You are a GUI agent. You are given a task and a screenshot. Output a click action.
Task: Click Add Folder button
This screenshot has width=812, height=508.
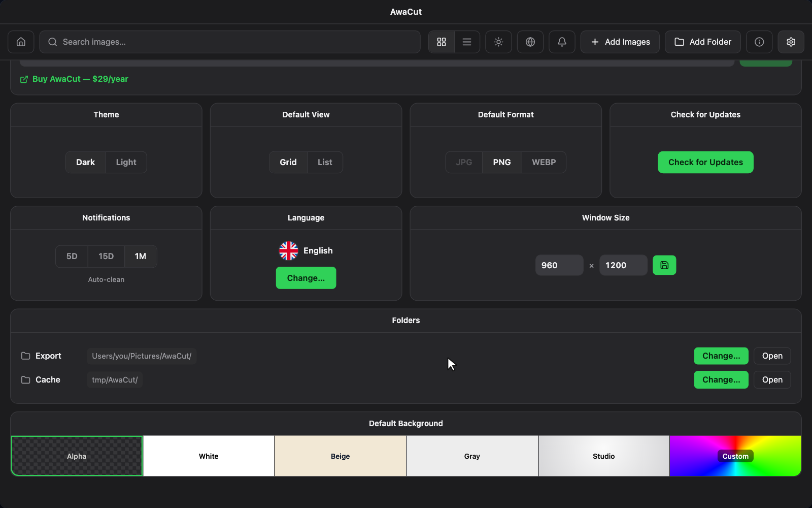tap(703, 42)
